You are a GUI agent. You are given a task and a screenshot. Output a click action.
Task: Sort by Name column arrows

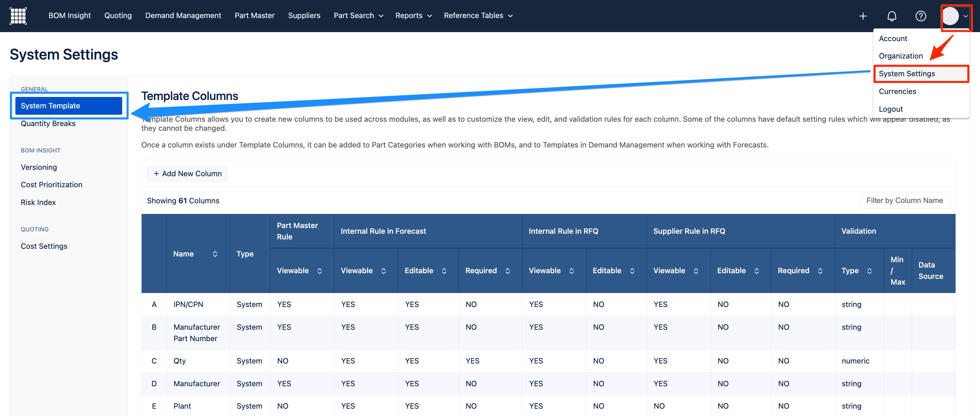(x=215, y=253)
